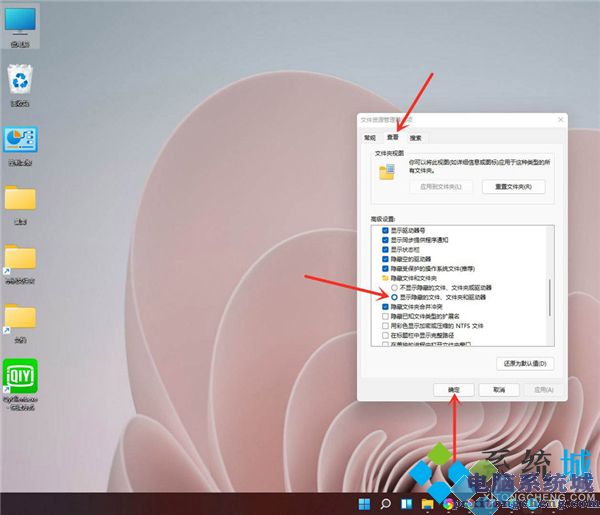This screenshot has height=515, width=600.
Task: Toggle 显示同步提供程序通知 checkbox
Action: coord(385,240)
